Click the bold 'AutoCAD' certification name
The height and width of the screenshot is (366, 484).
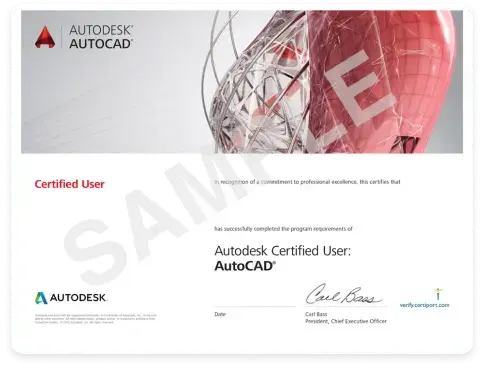(245, 266)
